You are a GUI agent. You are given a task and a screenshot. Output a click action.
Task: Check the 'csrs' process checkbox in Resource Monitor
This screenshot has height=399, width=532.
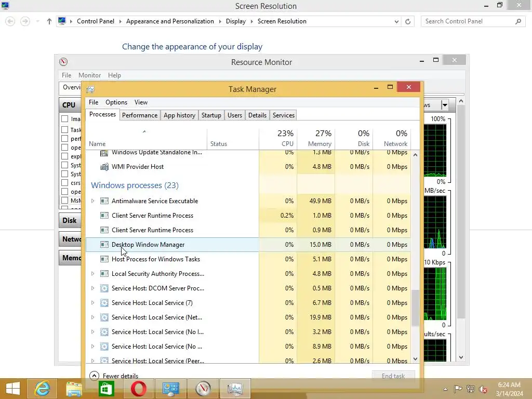point(65,182)
